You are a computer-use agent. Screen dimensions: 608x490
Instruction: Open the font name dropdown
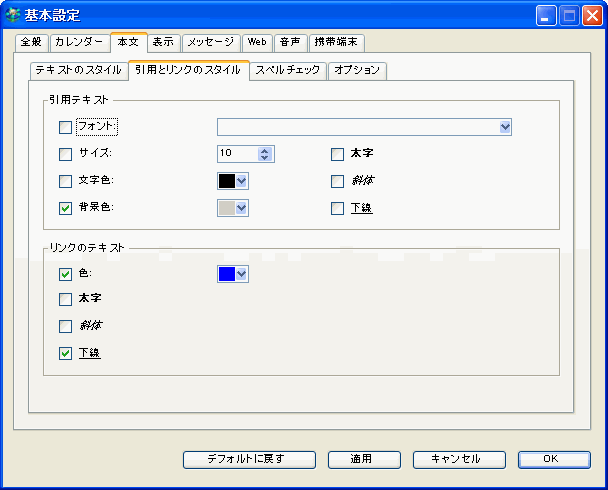coord(505,127)
